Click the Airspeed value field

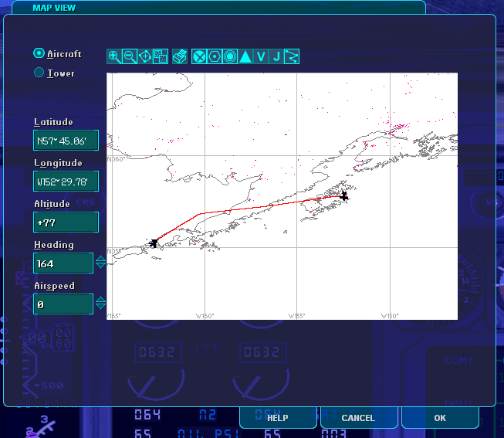[x=63, y=304]
